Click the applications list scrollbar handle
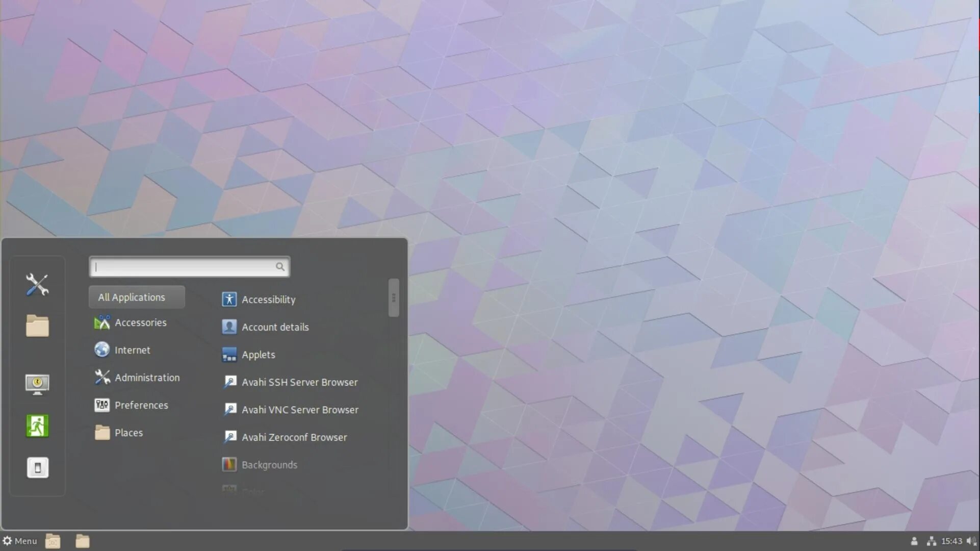The height and width of the screenshot is (551, 980). tap(393, 298)
